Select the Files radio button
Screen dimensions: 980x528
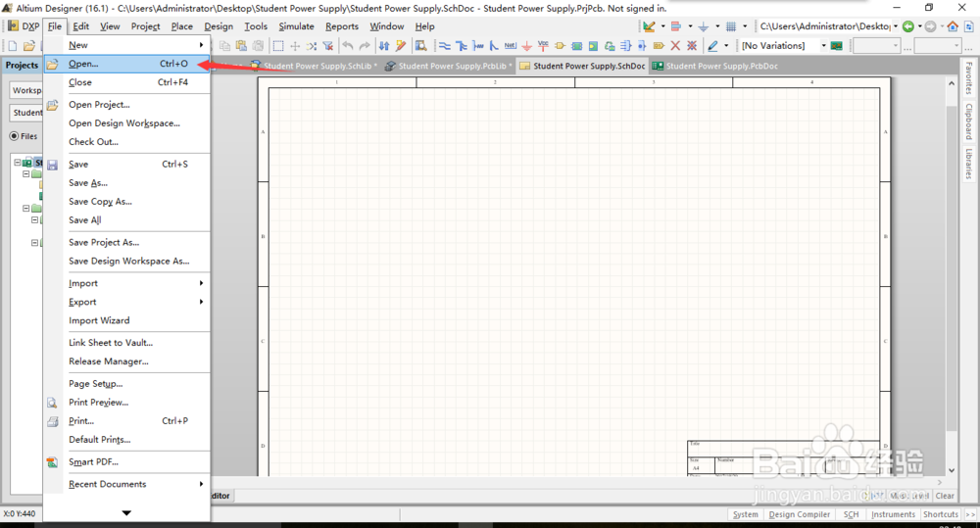point(14,136)
